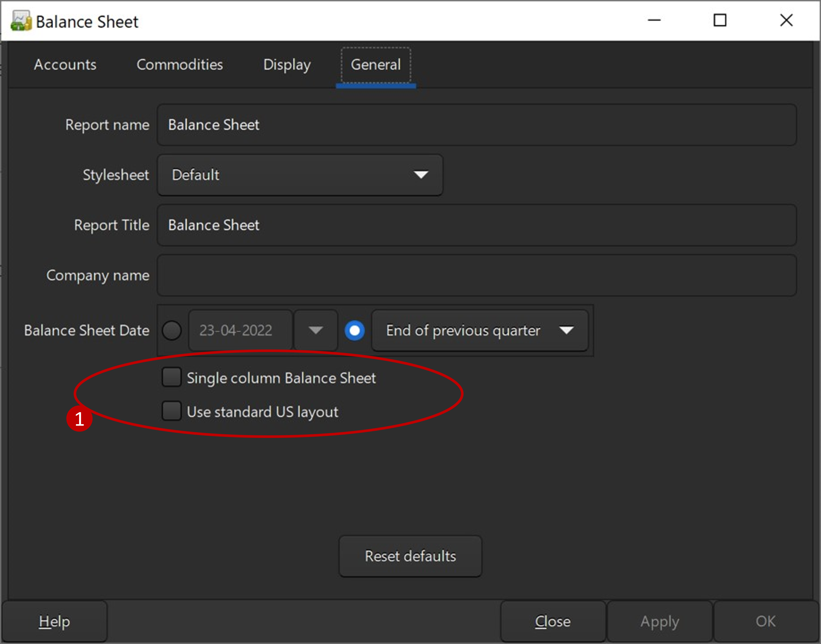821x644 pixels.
Task: Open the Stylesheet dropdown
Action: (300, 175)
